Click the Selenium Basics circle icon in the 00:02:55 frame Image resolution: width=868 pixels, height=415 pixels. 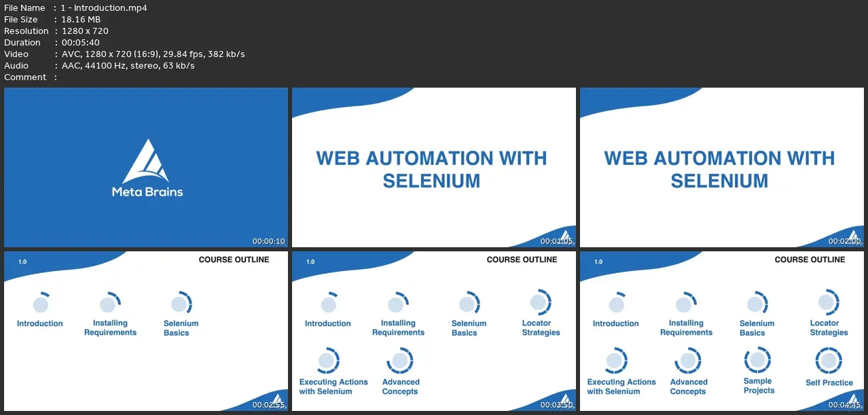(180, 304)
